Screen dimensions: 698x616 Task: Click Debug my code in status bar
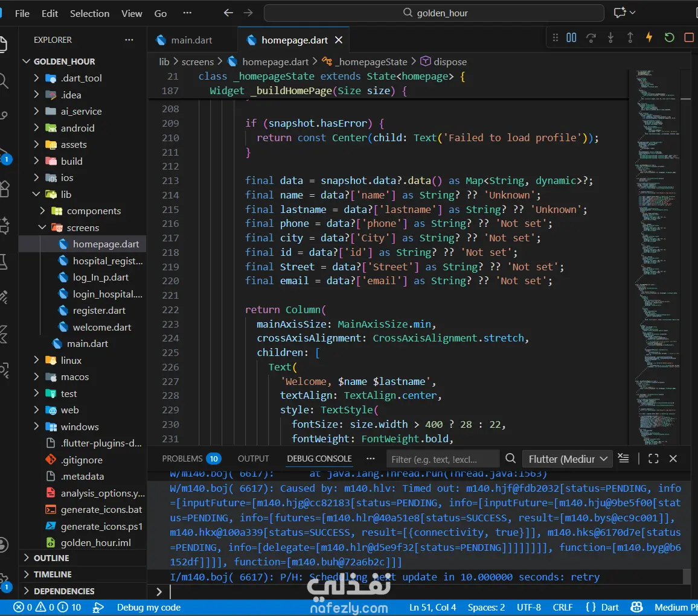[x=149, y=607]
